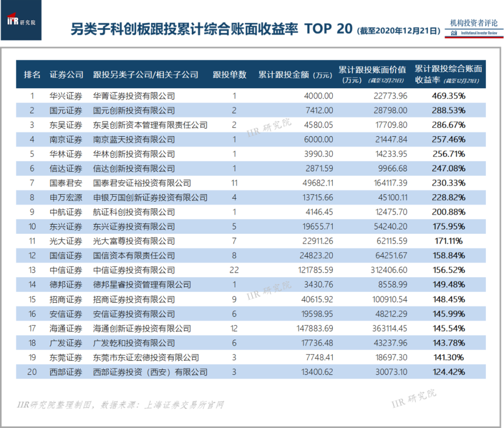The image size is (504, 428).
Task: Click the 469.35% return value
Action: (x=449, y=96)
